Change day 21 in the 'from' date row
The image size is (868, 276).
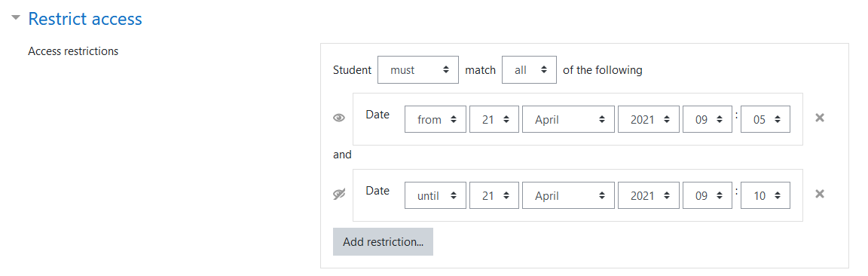click(x=494, y=119)
